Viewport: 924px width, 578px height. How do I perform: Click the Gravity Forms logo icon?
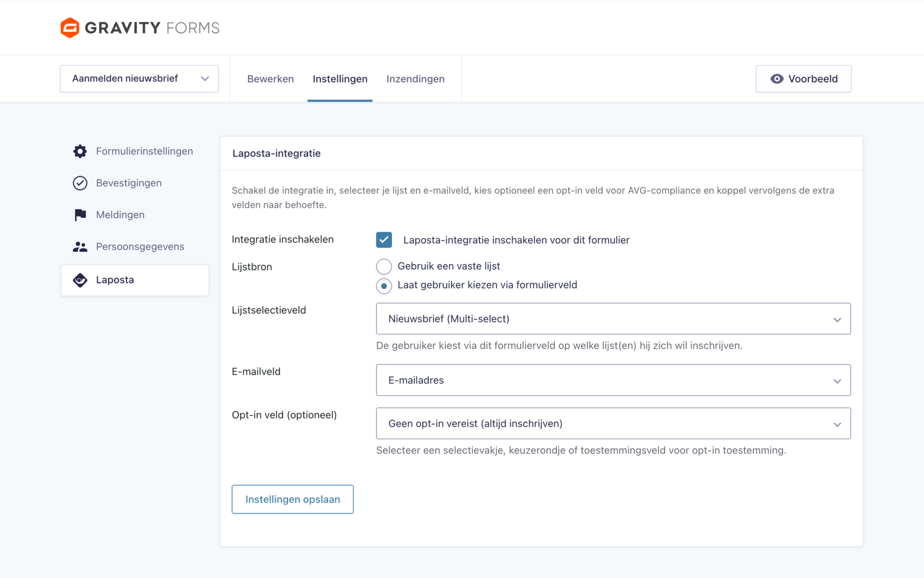click(x=70, y=28)
